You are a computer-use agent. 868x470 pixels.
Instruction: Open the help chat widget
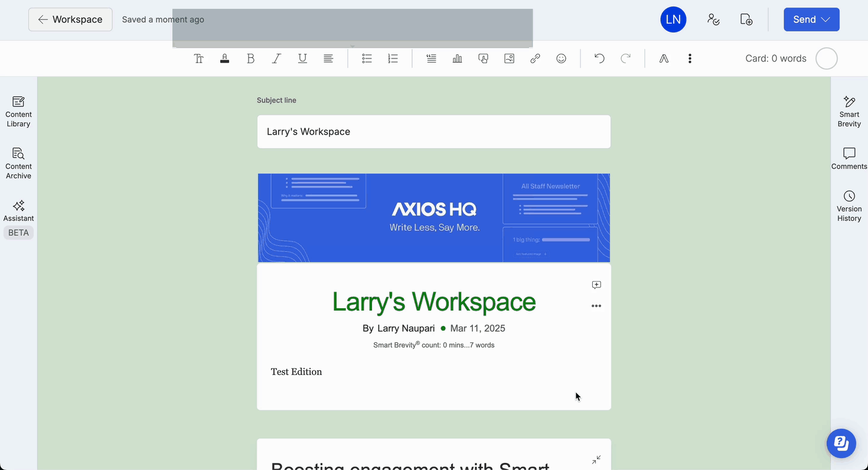(841, 443)
